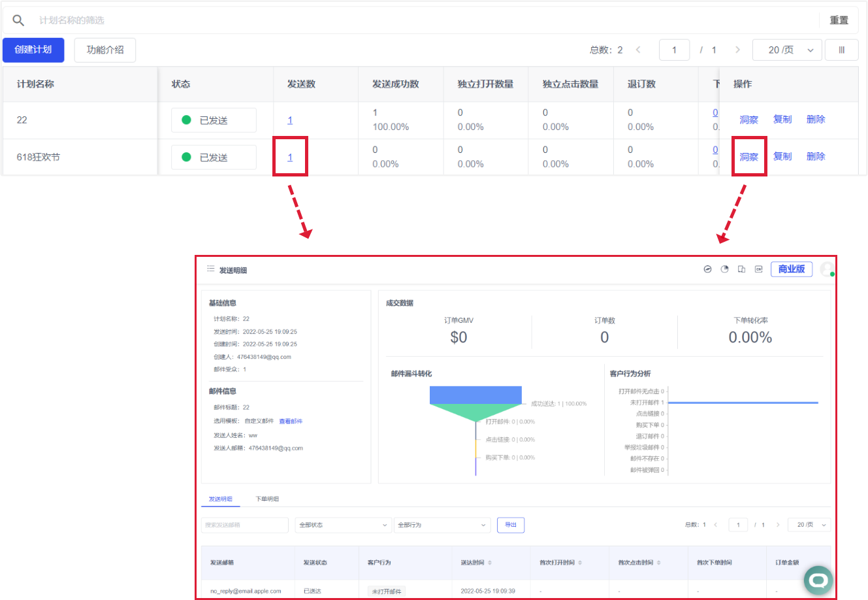This screenshot has width=868, height=600.
Task: Switch to the 发送明细 tab
Action: pyautogui.click(x=221, y=499)
